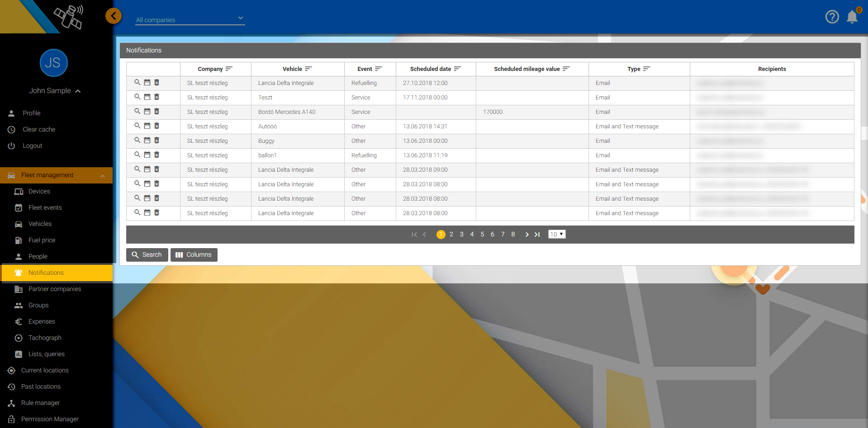Click the sort icon beside Scheduled date

pos(457,69)
